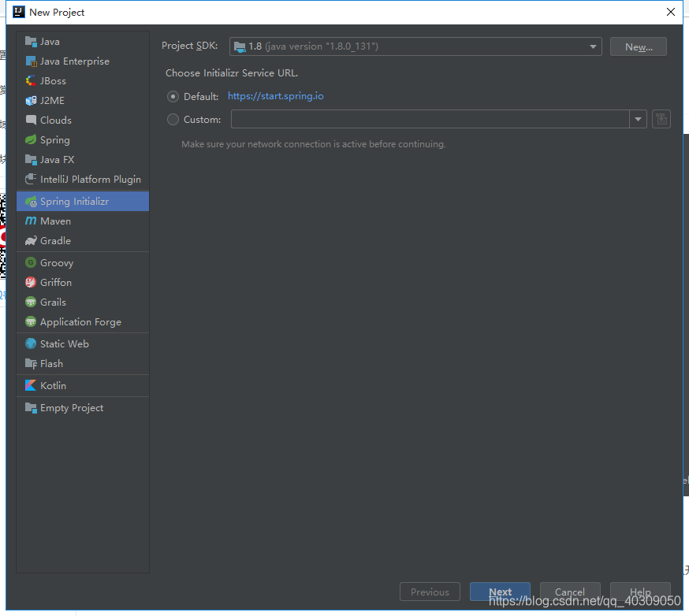Screen dimensions: 689x616
Task: Select Spring Initializr entry
Action: pyautogui.click(x=83, y=202)
